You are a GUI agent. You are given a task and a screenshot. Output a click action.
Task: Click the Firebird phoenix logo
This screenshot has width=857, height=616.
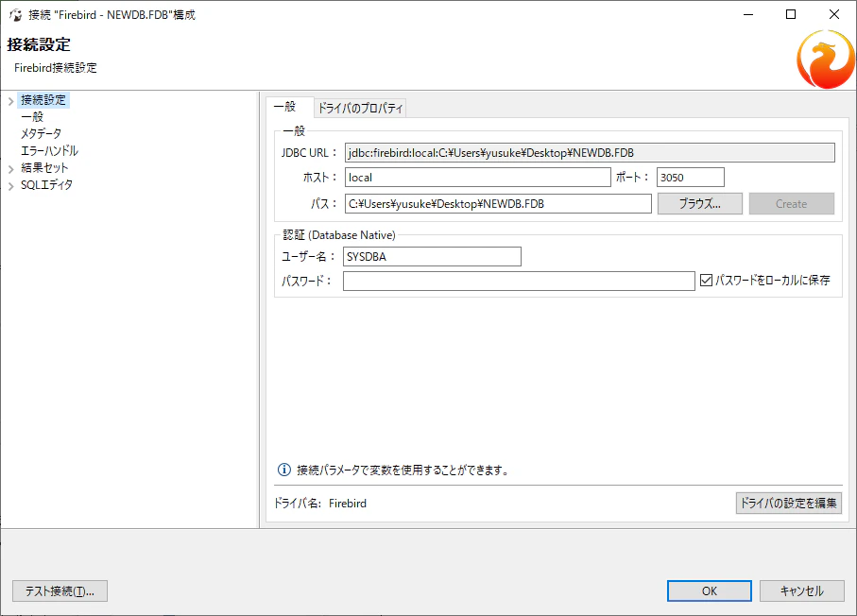point(826,60)
